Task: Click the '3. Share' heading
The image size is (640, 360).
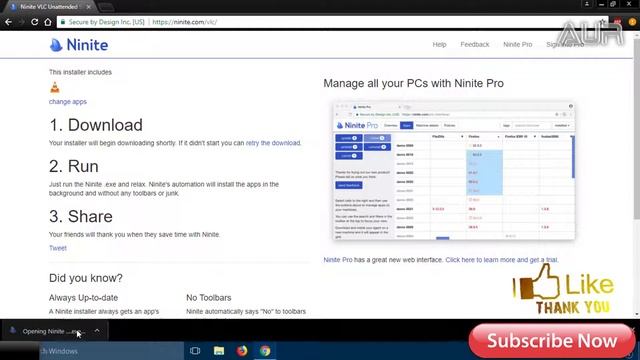Action: [81, 216]
